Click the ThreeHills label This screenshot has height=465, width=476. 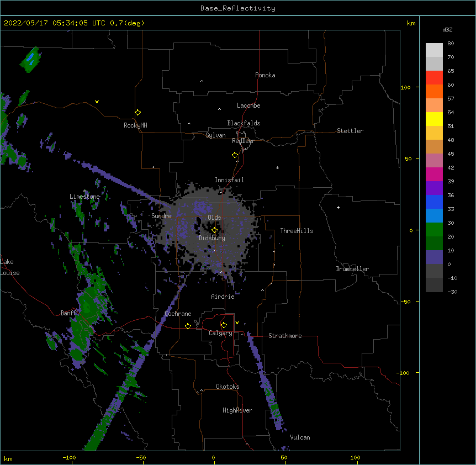click(297, 231)
